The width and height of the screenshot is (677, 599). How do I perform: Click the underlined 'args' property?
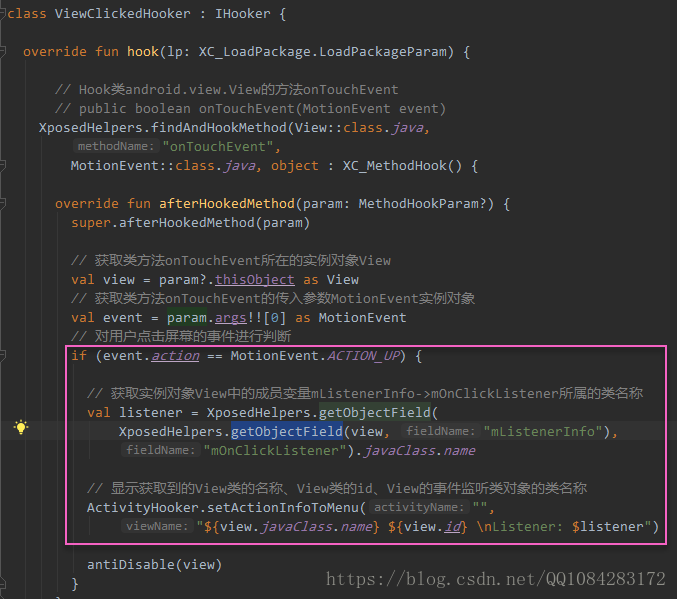231,318
